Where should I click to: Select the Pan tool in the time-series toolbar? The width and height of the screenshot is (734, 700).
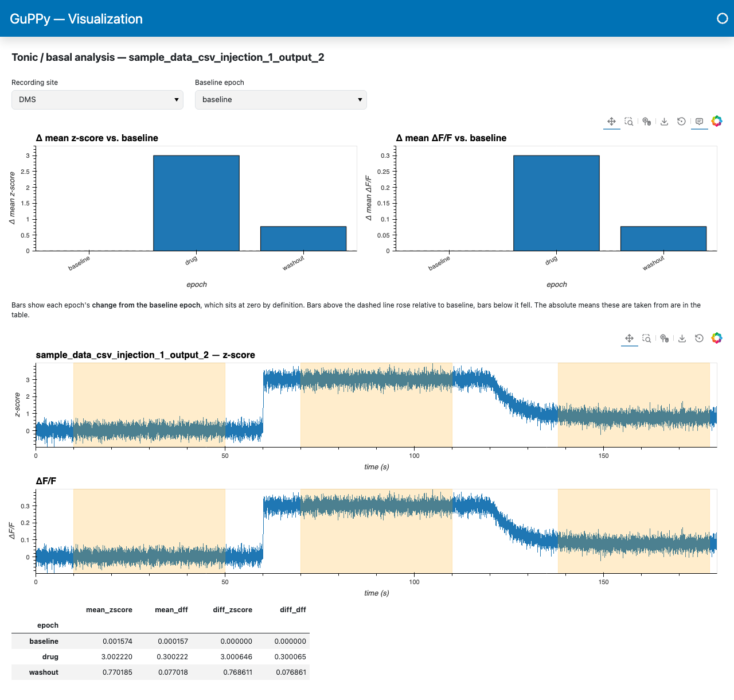click(629, 338)
